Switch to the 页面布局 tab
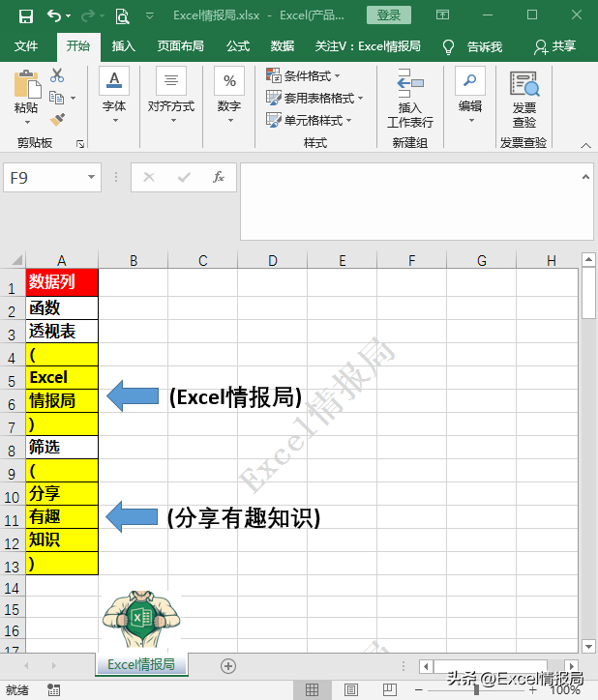Image resolution: width=598 pixels, height=700 pixels. pos(180,46)
